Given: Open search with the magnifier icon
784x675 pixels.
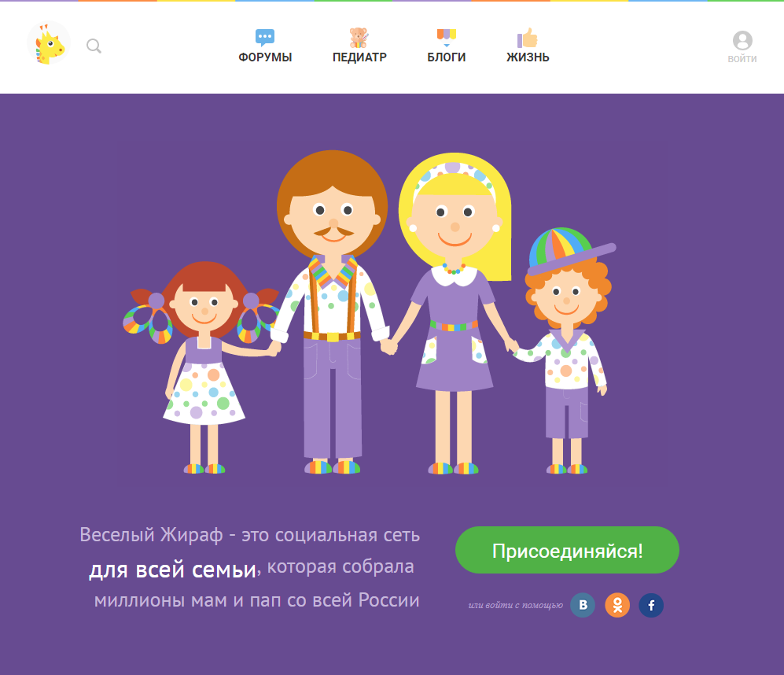Looking at the screenshot, I should 94,46.
